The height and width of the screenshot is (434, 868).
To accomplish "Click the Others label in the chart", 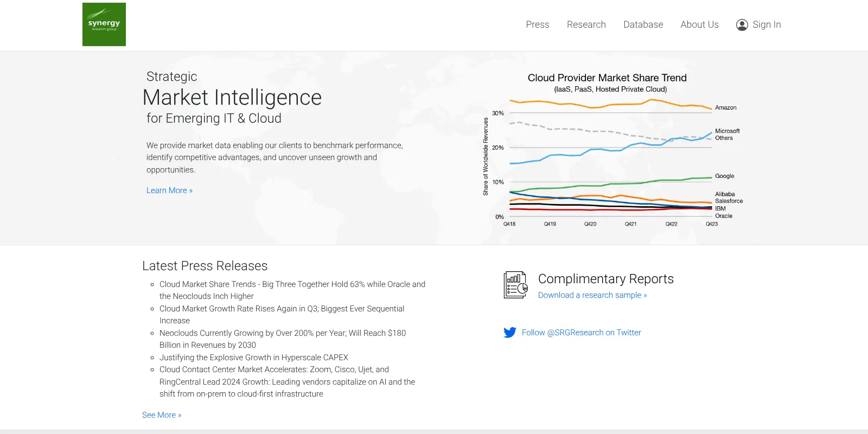I will pyautogui.click(x=724, y=138).
